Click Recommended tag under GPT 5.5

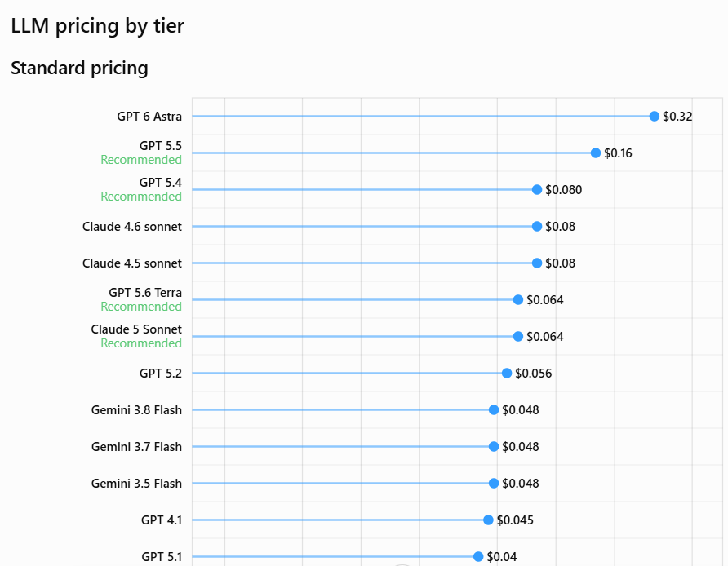click(x=141, y=160)
